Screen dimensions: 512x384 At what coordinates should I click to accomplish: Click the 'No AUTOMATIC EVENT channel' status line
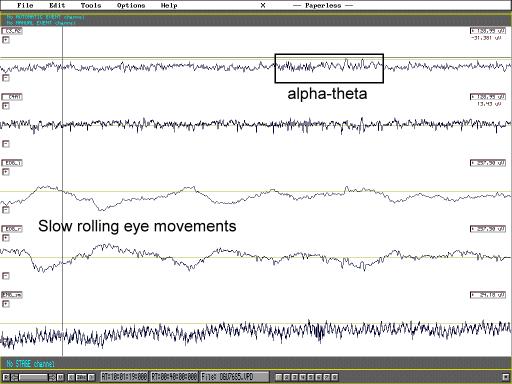pos(45,17)
